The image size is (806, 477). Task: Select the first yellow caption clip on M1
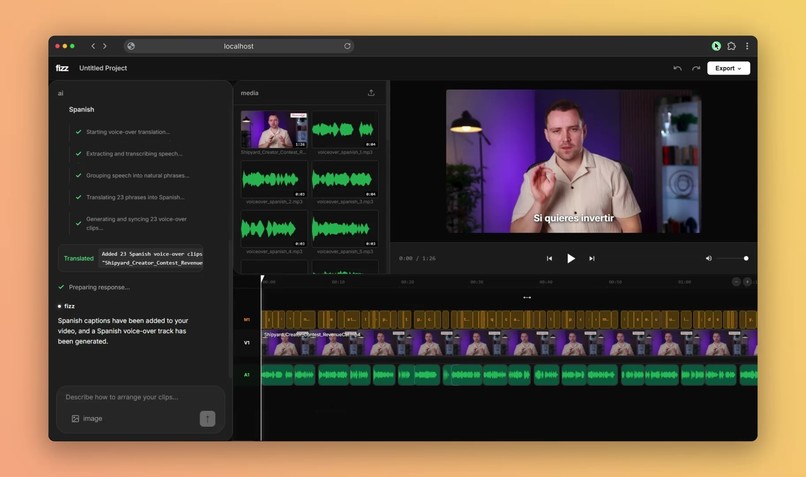point(266,320)
